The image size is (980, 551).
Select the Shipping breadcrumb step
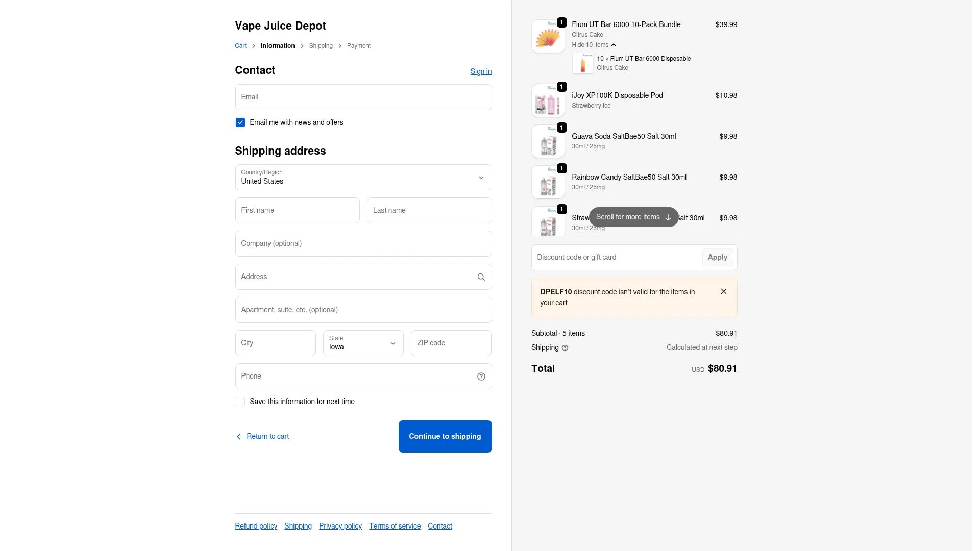pyautogui.click(x=321, y=46)
